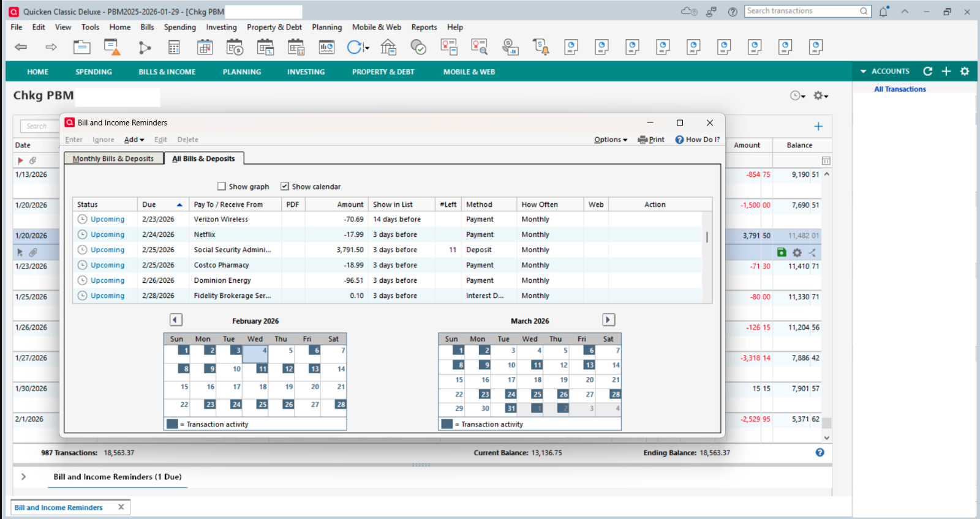Viewport: 980px width, 519px height.
Task: Expand the Bill and Income Reminders section
Action: point(23,477)
